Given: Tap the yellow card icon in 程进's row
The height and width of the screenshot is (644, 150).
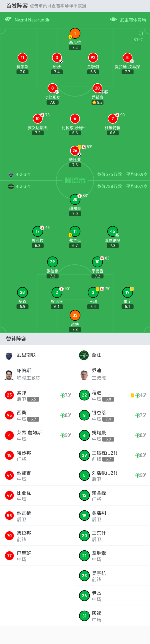Looking at the screenshot, I should click(x=132, y=395).
